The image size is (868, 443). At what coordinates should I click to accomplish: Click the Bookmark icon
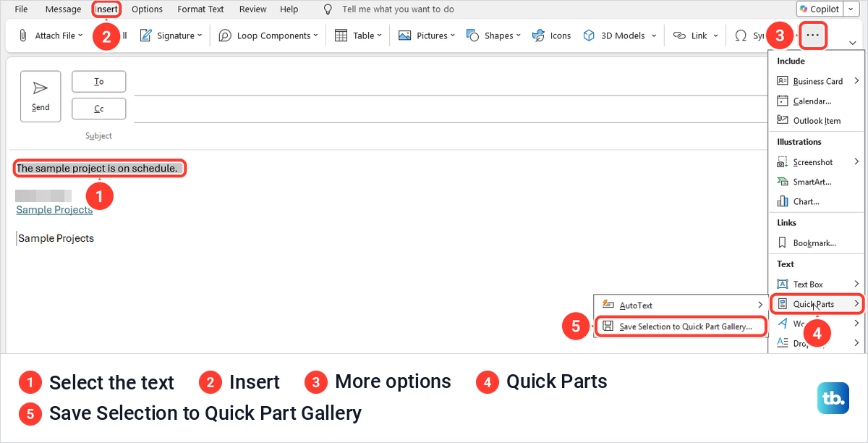pos(782,243)
